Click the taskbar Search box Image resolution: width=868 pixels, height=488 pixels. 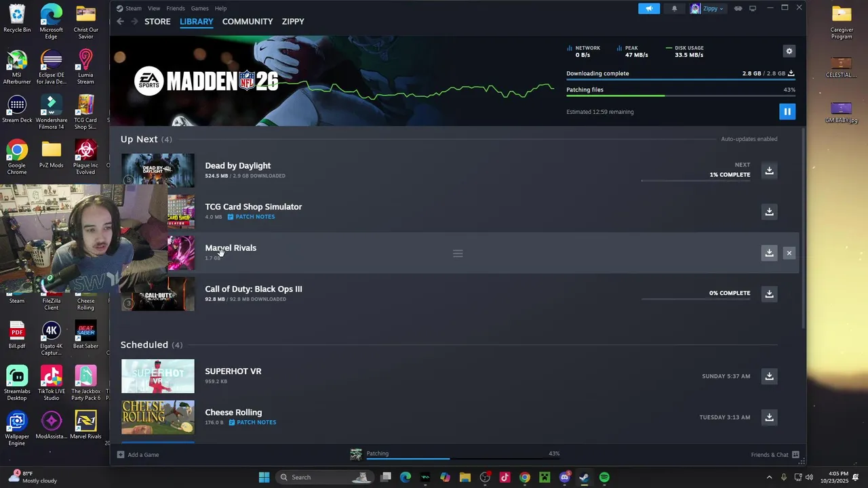coord(325,477)
